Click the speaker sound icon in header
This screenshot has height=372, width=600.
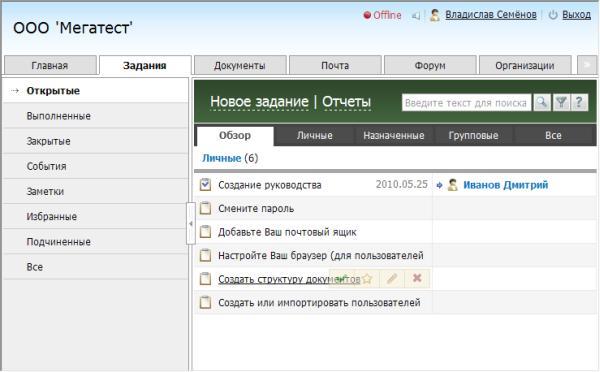coord(416,16)
